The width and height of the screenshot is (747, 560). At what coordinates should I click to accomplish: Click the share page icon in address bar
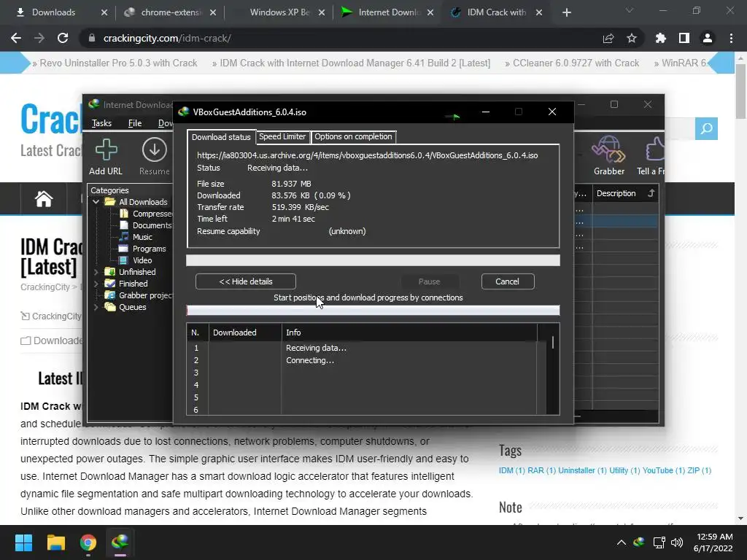[608, 38]
